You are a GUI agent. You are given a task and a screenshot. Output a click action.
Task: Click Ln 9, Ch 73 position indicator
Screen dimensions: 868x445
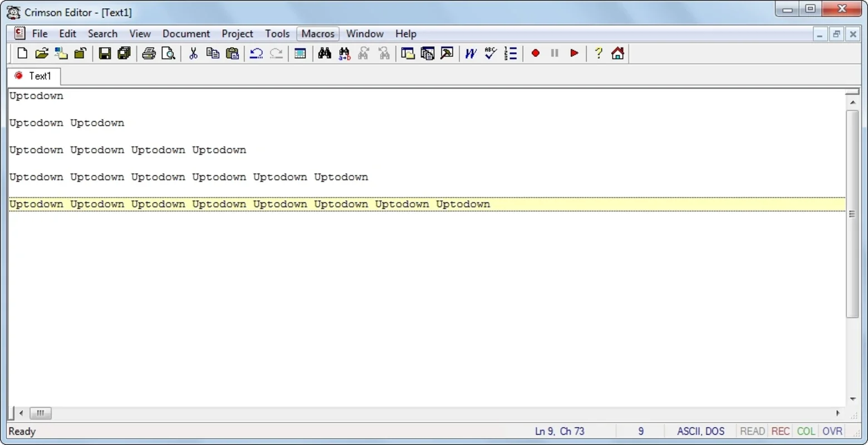tap(560, 431)
